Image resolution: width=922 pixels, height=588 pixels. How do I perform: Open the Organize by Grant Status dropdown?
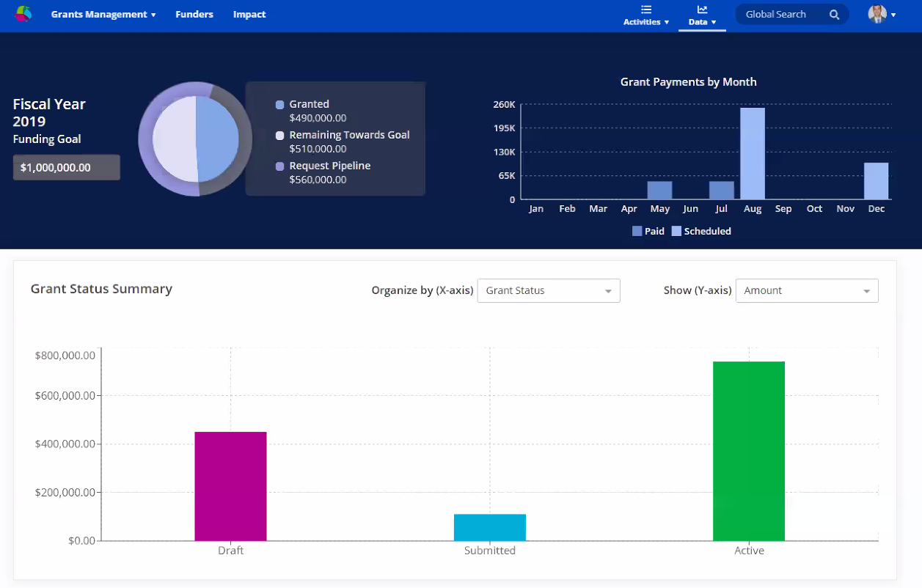point(548,291)
